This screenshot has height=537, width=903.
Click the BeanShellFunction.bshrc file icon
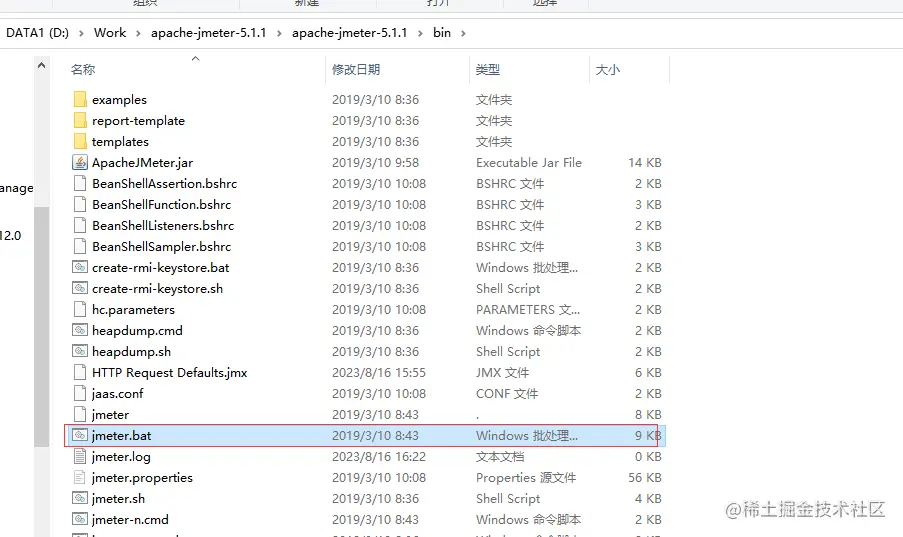(80, 205)
